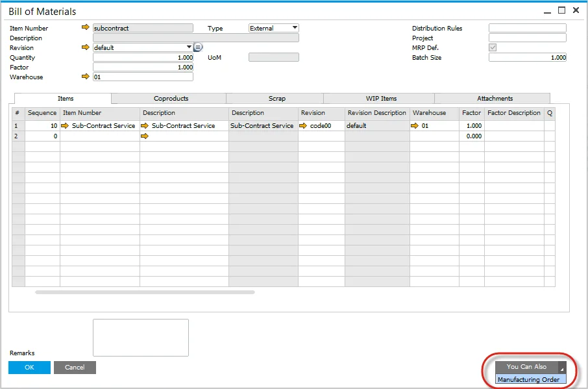588x389 pixels.
Task: Click the Revision link arrow beside default
Action: pos(84,47)
